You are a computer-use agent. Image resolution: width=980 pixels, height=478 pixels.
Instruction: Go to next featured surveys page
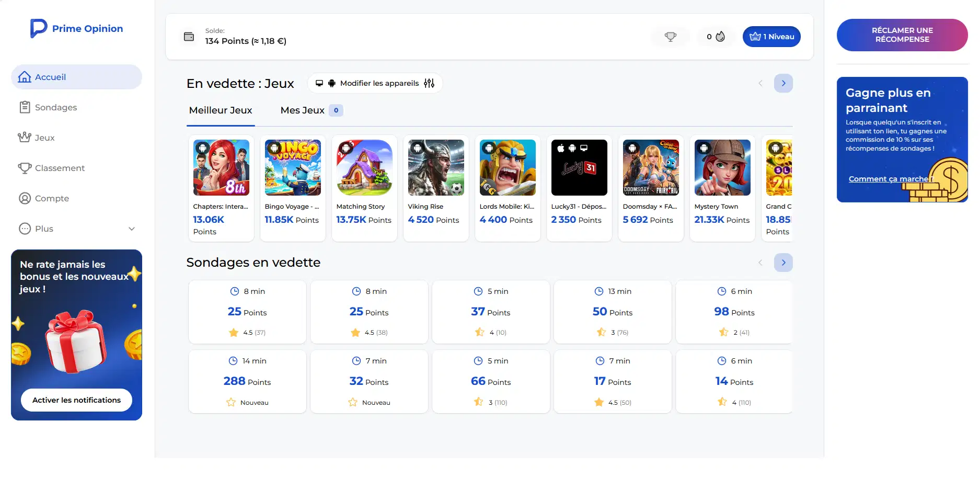click(x=783, y=263)
